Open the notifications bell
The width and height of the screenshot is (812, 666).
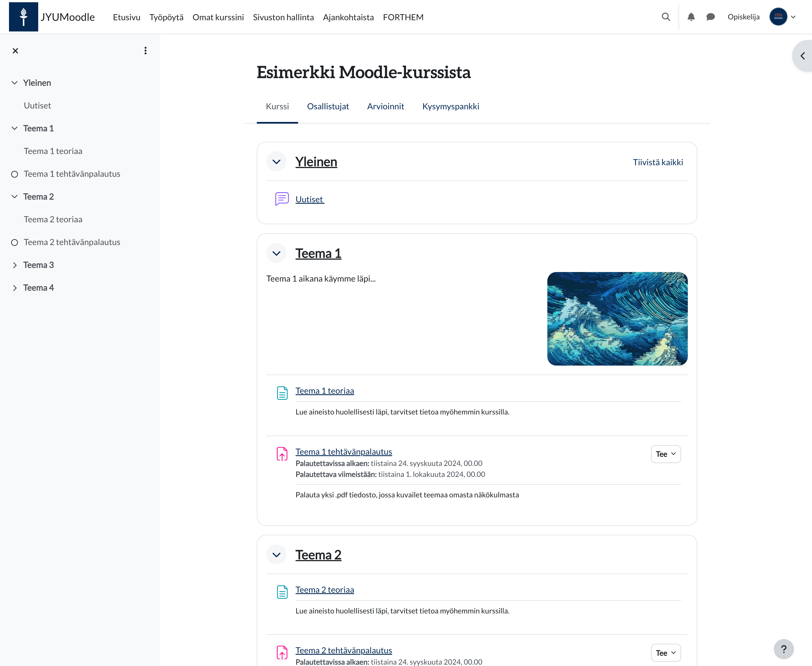(x=691, y=17)
